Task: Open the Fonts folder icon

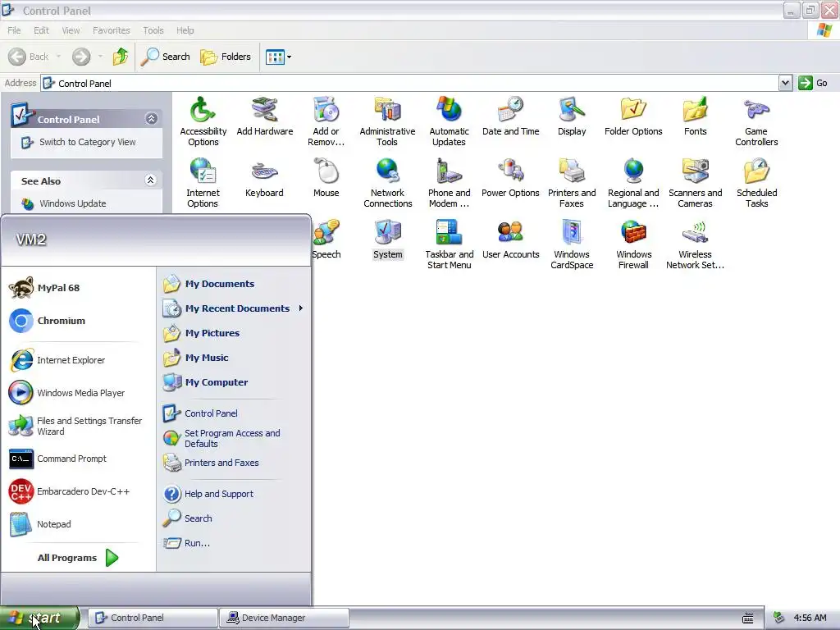Action: 695,116
